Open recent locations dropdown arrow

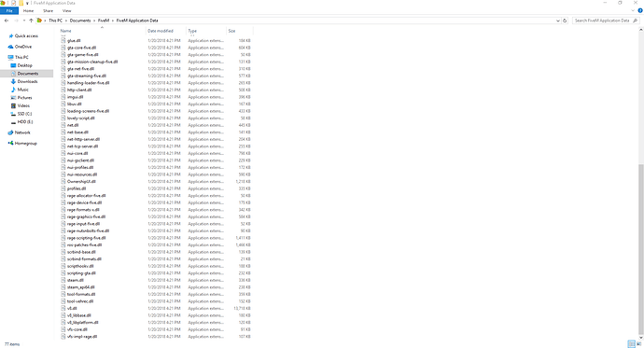[x=24, y=21]
